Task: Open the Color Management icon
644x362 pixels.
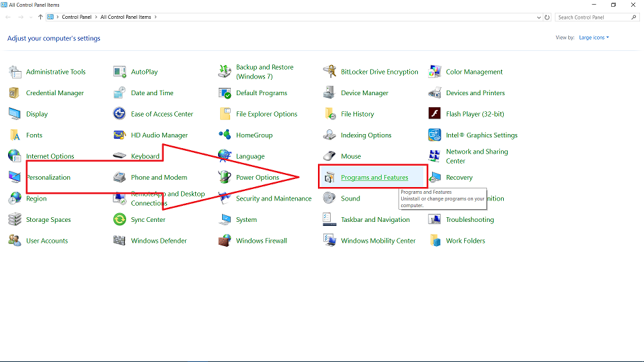Action: [x=435, y=72]
